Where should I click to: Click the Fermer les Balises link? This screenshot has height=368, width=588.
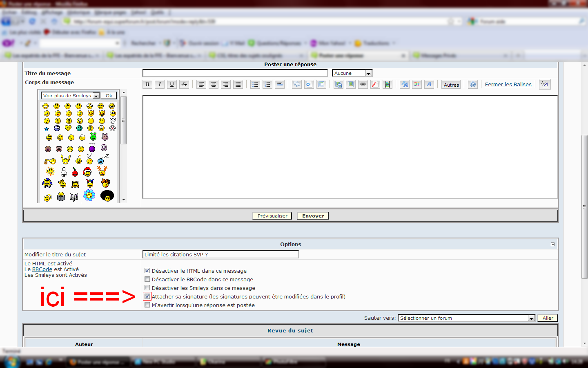click(508, 85)
